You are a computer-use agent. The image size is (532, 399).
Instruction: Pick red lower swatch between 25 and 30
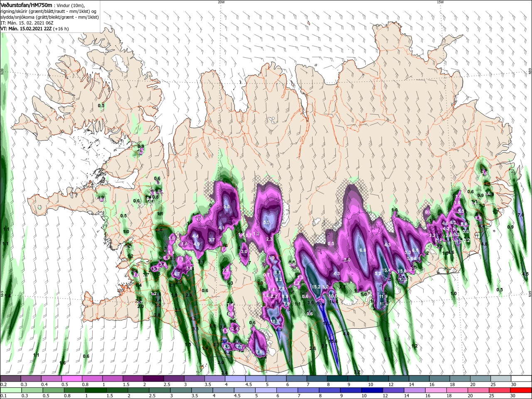[500, 390]
